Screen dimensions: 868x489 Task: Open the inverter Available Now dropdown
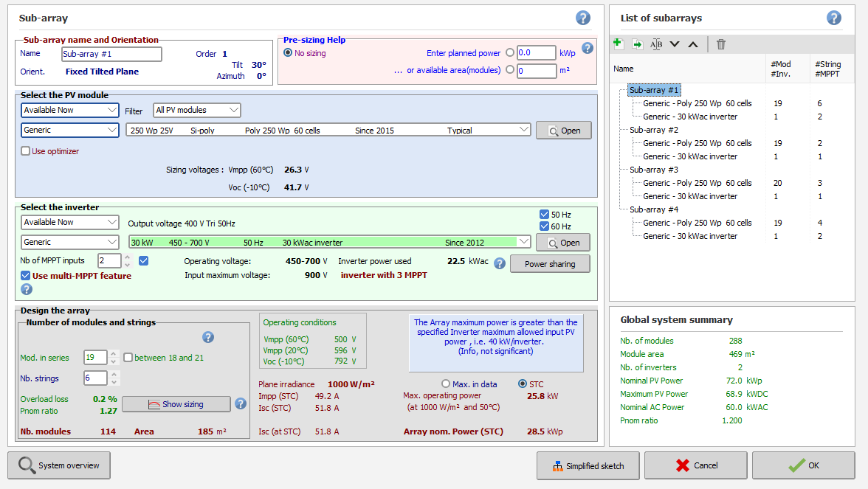click(69, 223)
